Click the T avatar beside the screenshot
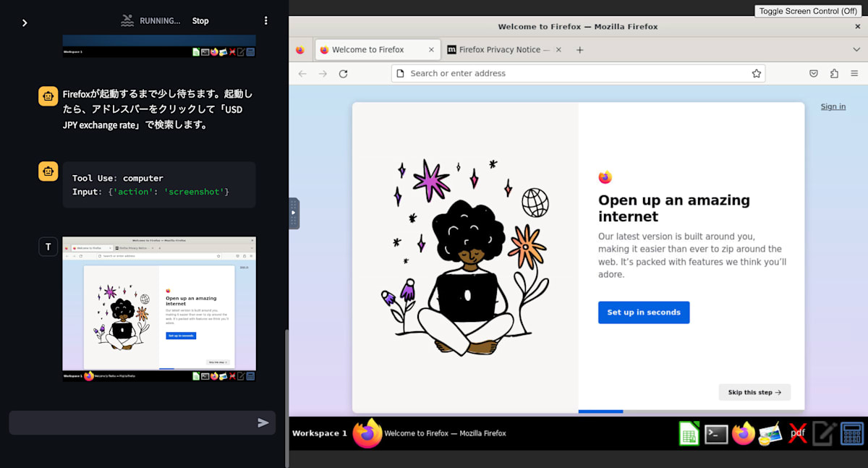Screen dimensions: 868x468 [48, 247]
